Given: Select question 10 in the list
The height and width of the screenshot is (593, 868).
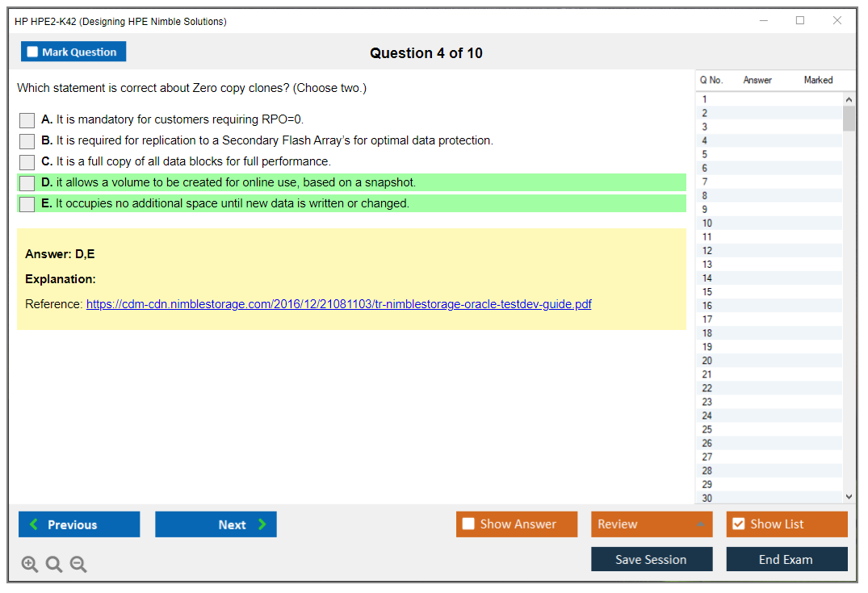Looking at the screenshot, I should (x=707, y=223).
